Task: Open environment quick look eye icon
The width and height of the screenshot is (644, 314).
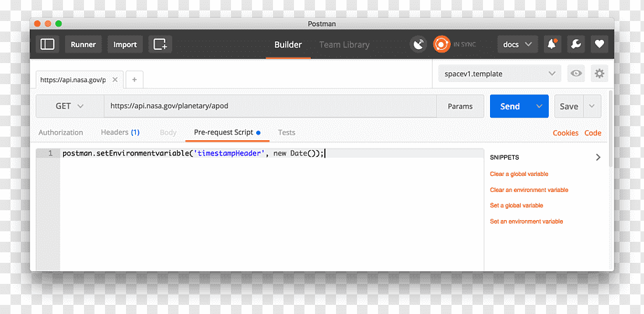Action: click(576, 74)
